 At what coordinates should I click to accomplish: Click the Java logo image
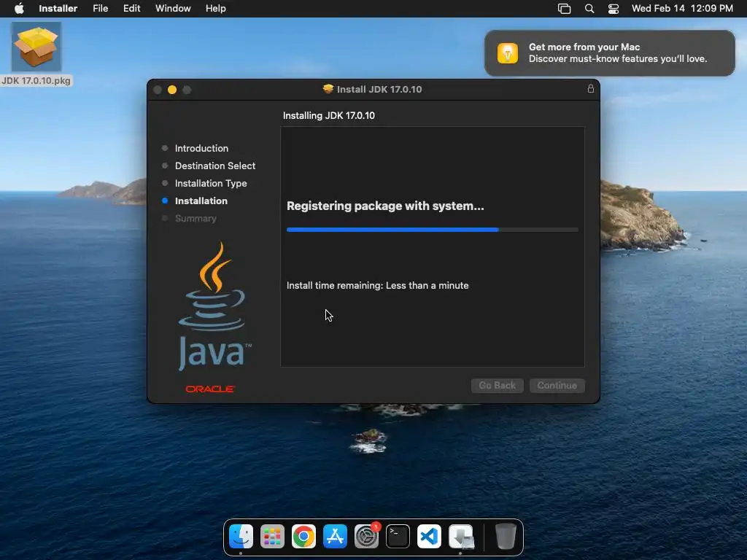click(214, 306)
